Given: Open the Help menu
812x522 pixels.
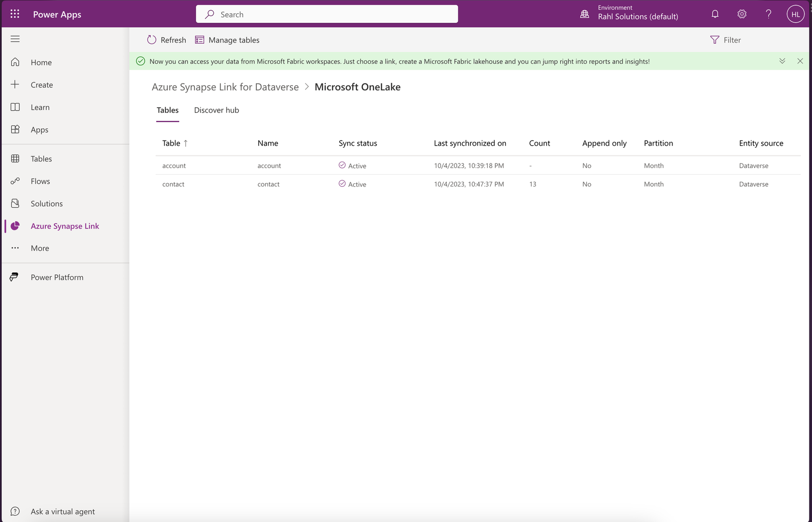Looking at the screenshot, I should 768,14.
